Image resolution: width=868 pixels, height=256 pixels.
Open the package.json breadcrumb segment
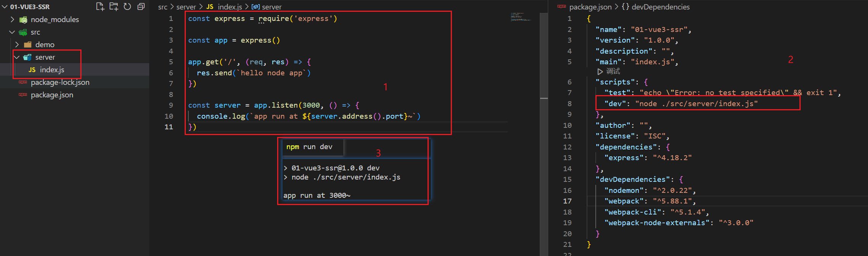click(x=590, y=7)
